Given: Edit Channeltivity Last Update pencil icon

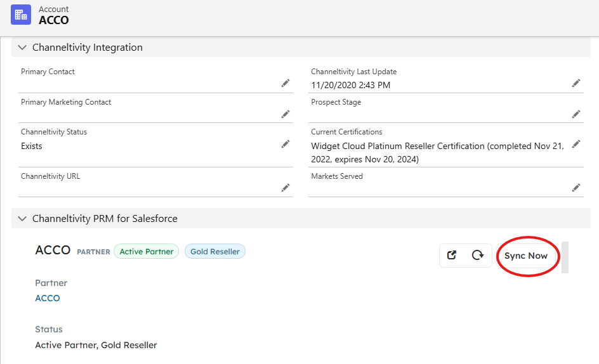Looking at the screenshot, I should [576, 83].
